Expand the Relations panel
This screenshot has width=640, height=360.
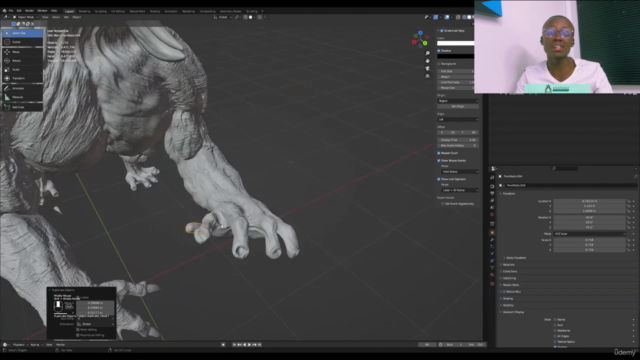coord(508,265)
